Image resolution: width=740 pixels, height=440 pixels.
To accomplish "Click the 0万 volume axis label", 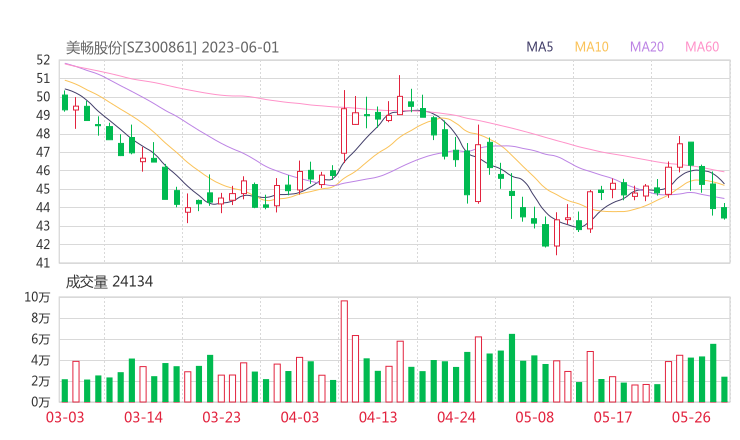I will coord(41,402).
